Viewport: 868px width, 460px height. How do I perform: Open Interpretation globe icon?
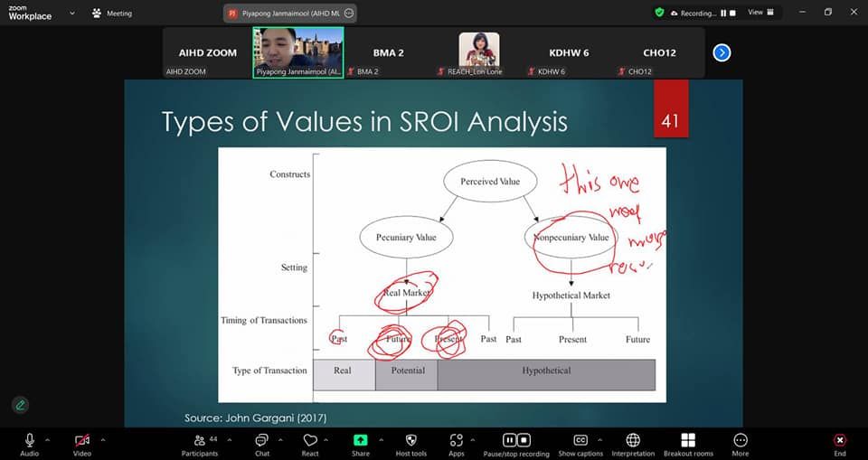(x=633, y=441)
